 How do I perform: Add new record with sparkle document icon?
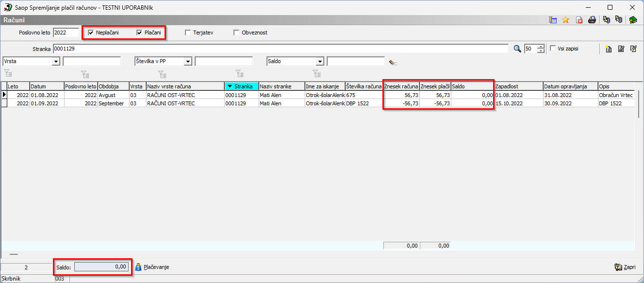609,49
